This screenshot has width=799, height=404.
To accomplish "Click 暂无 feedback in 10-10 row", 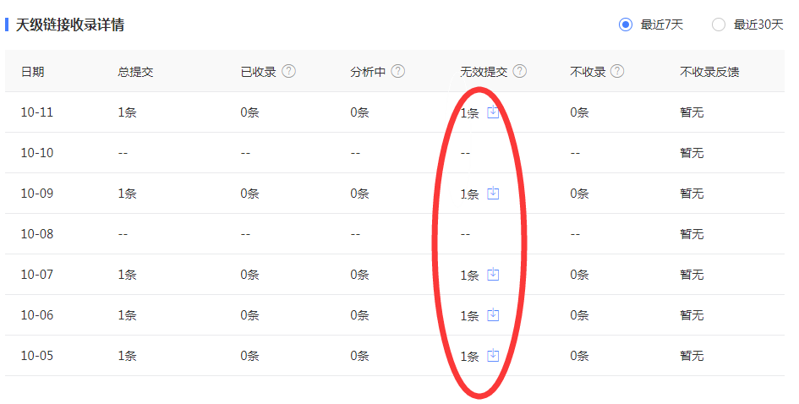I will 691,153.
